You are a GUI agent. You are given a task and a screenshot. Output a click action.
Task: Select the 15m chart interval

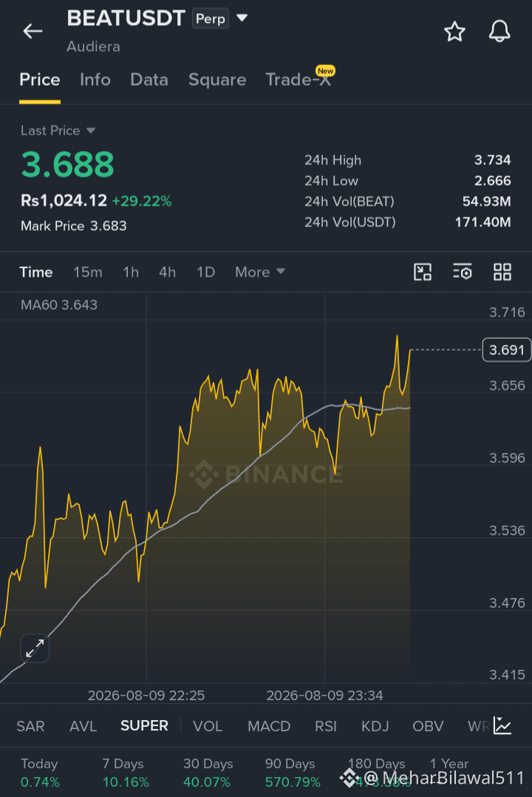[x=87, y=272]
